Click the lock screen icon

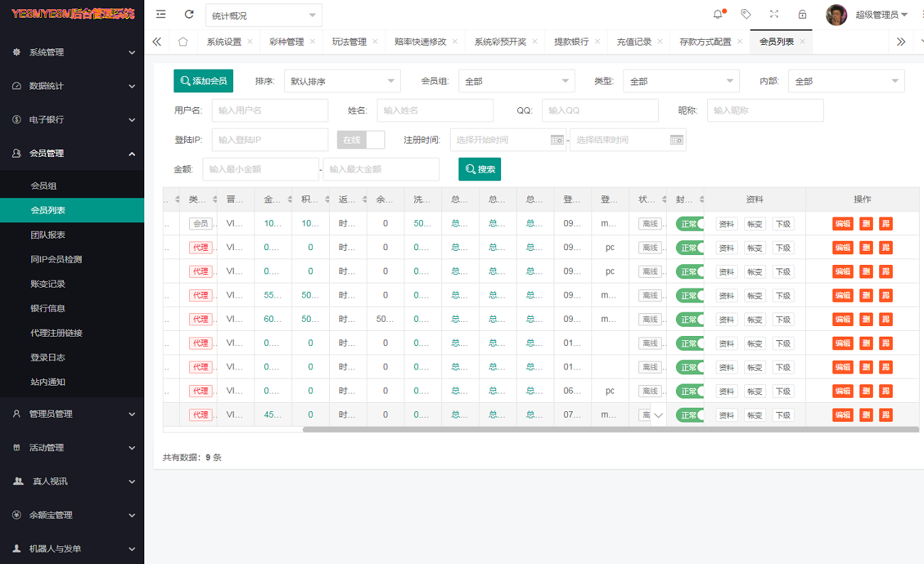pyautogui.click(x=802, y=14)
